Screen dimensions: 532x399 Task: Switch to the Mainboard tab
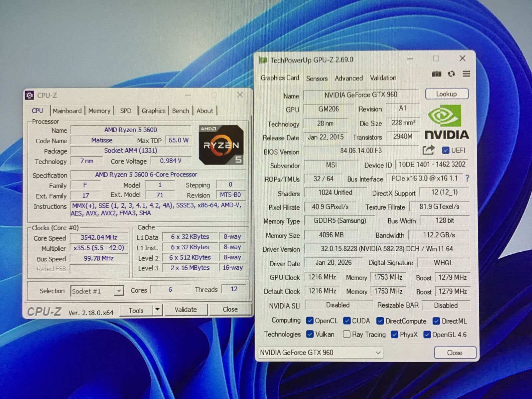[67, 111]
